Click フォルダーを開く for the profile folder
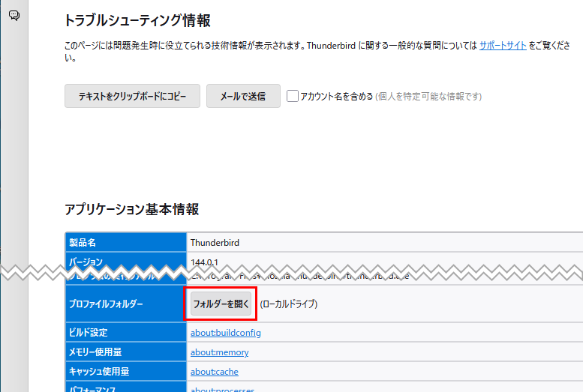This screenshot has height=392, width=583. click(221, 304)
